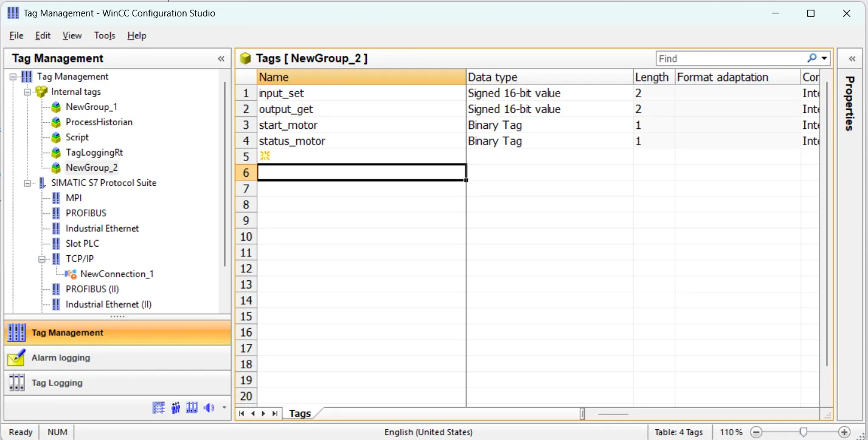Screen dimensions: 868x440
Task: Select the ProcessHistorian tag group
Action: [x=99, y=122]
